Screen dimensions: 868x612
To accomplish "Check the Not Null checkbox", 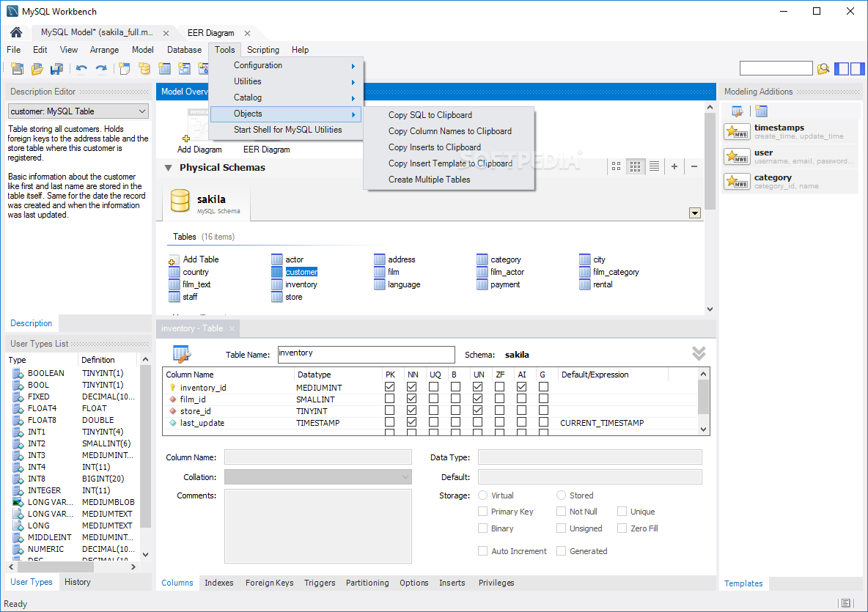I will pyautogui.click(x=562, y=512).
